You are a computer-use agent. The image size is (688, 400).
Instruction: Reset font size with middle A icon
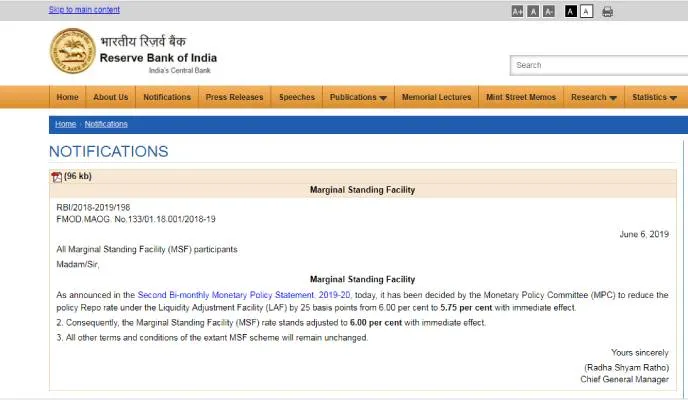click(533, 12)
